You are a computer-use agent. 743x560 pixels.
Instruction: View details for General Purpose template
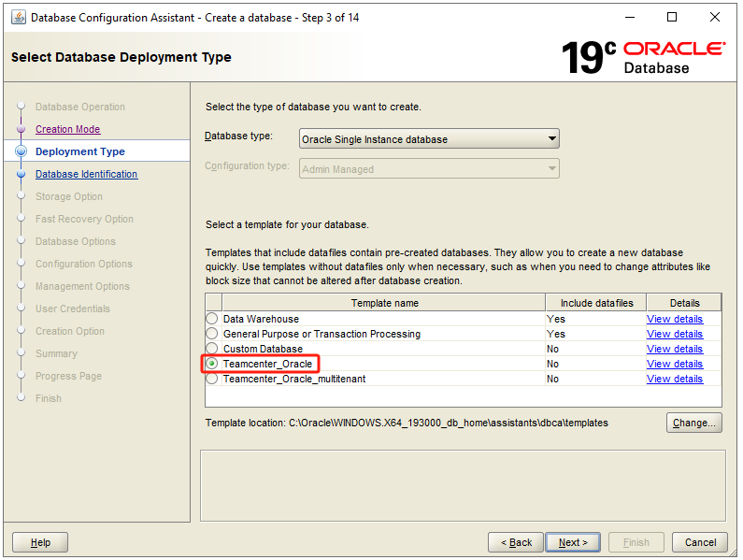674,334
